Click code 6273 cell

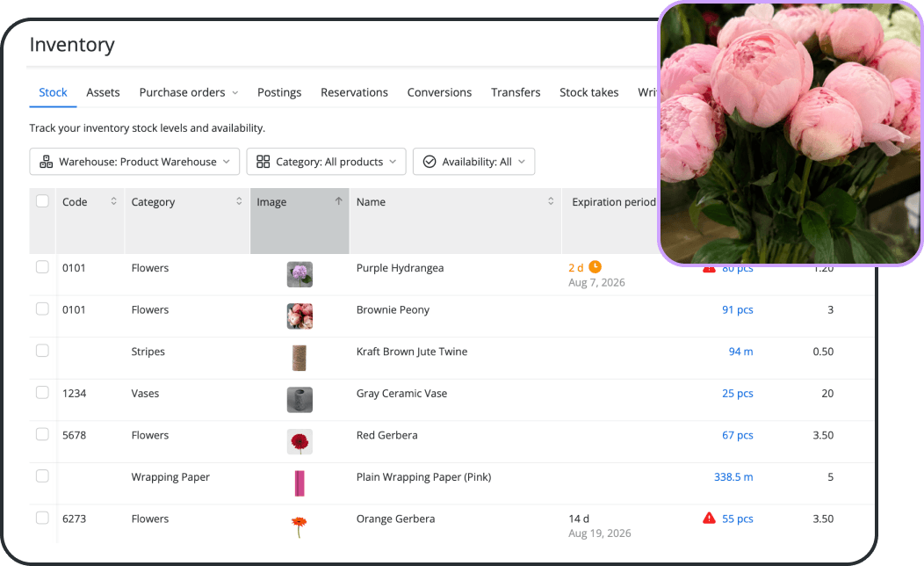(x=75, y=519)
